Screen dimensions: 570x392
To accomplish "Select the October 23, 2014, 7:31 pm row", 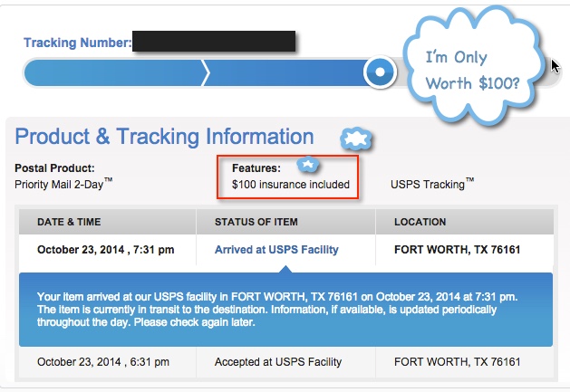I will 286,250.
